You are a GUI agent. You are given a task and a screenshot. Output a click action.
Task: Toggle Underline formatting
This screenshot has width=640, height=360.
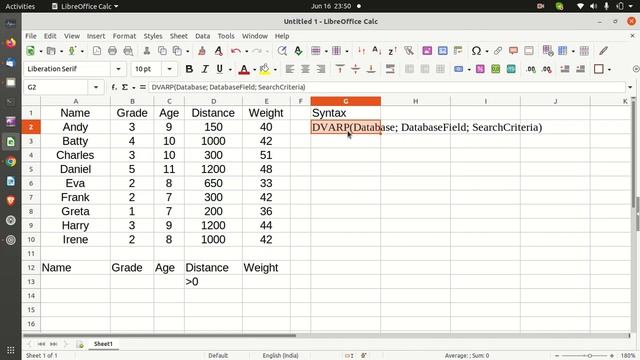pyautogui.click(x=220, y=69)
